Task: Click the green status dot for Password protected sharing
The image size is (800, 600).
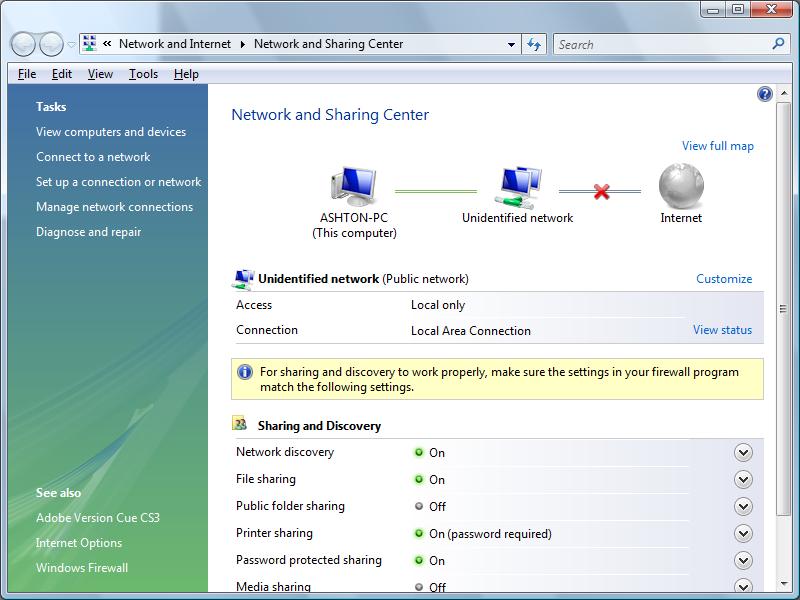Action: click(419, 560)
